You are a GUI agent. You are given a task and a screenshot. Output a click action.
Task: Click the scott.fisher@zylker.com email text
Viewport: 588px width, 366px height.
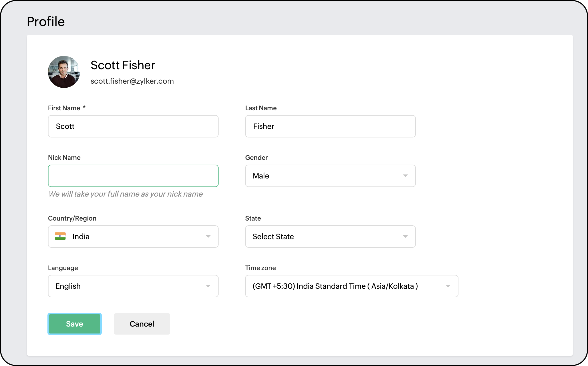point(132,81)
